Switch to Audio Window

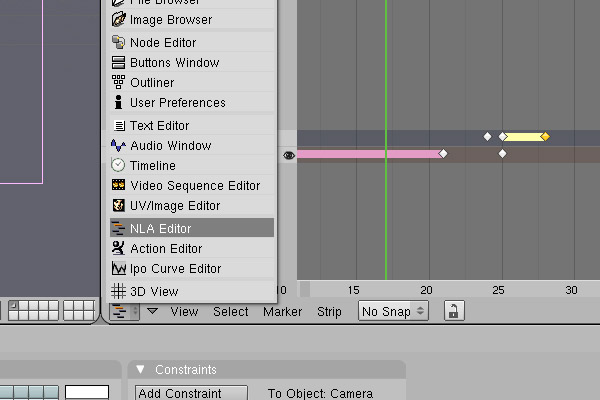coord(192,145)
